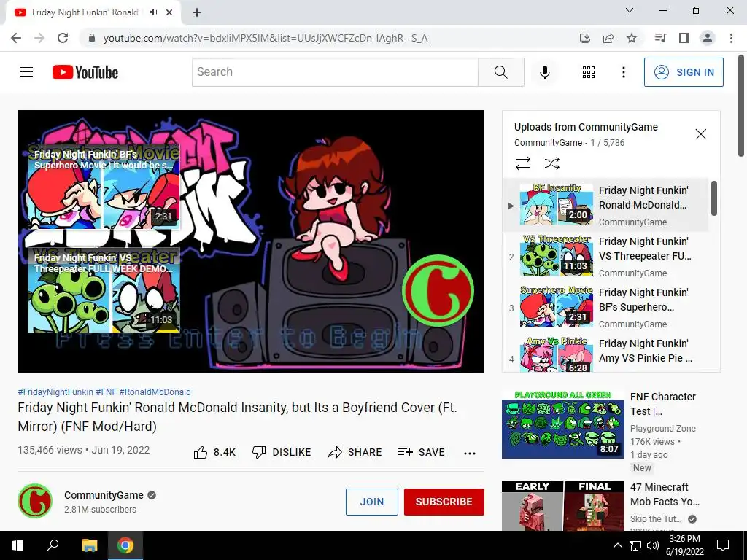Viewport: 747px width, 560px height.
Task: Click the #FridayNightFunkin hashtag
Action: (x=55, y=392)
